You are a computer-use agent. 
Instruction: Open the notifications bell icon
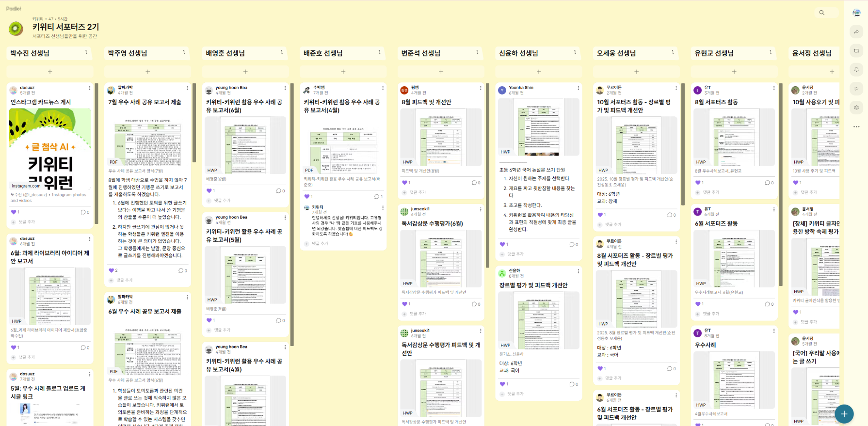click(856, 70)
